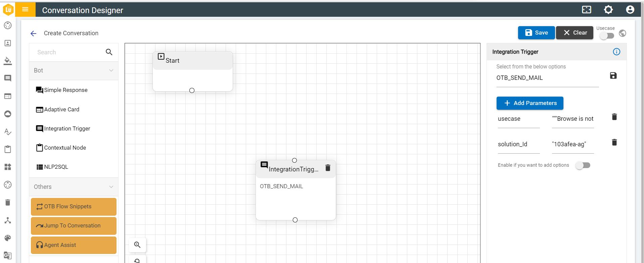Screen dimensions: 644x263
Task: Delete the solution_Id parameter row
Action: click(x=614, y=142)
